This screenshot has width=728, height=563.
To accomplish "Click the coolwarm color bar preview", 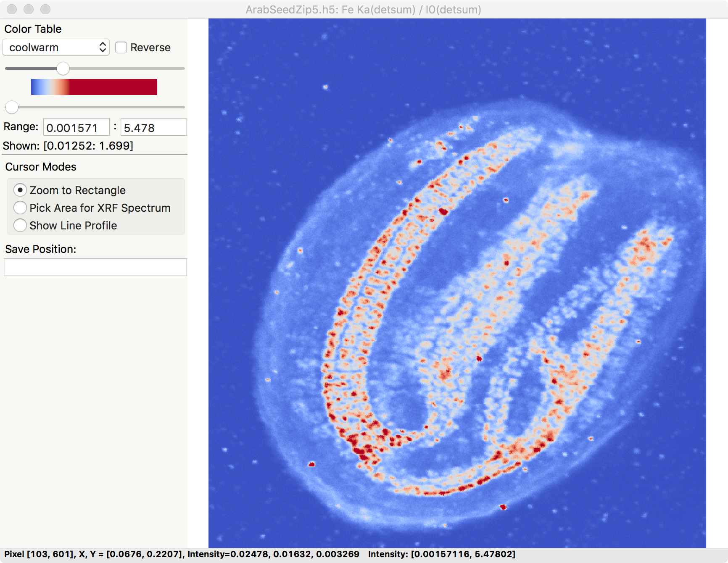I will pos(94,87).
